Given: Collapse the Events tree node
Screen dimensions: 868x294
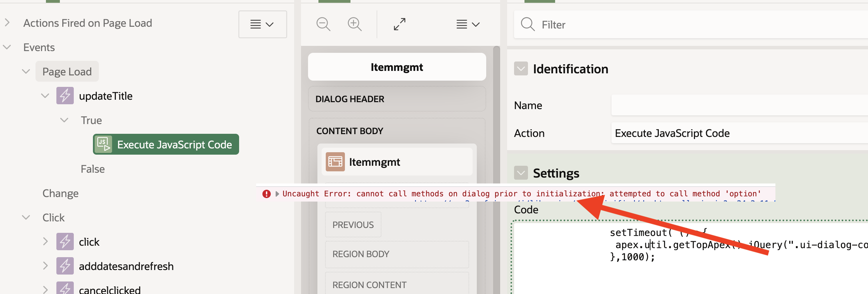Looking at the screenshot, I should point(7,47).
